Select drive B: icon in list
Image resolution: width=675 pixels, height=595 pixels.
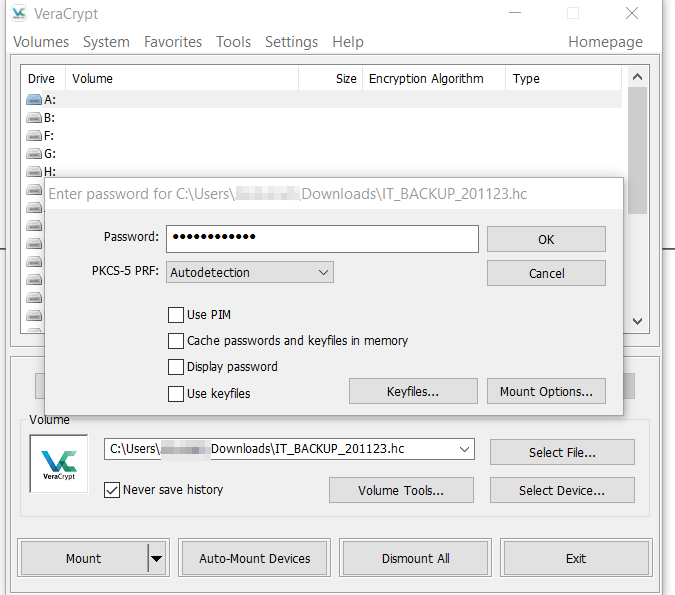(x=34, y=118)
